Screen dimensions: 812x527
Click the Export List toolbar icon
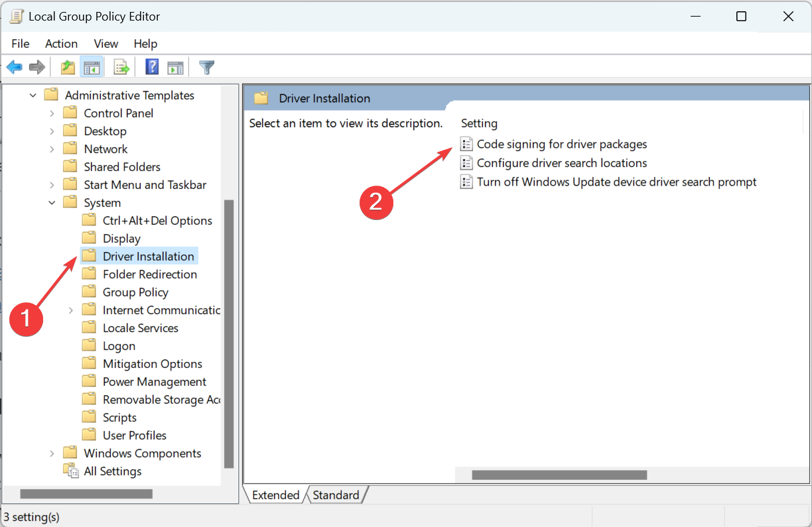coord(121,67)
